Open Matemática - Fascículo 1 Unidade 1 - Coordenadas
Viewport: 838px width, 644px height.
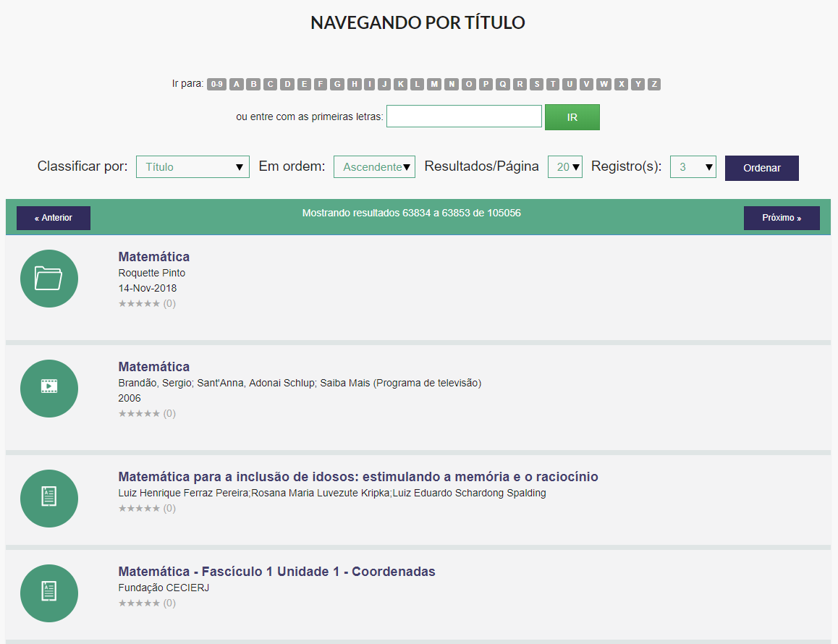pos(276,572)
